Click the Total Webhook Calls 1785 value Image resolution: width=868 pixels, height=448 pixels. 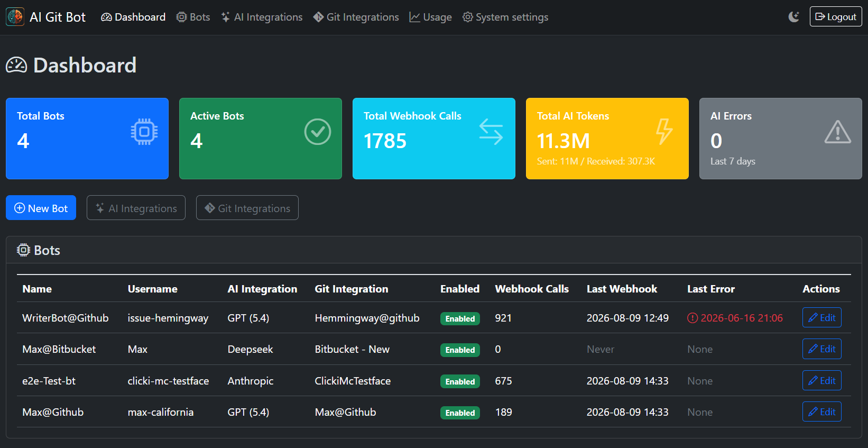[385, 141]
